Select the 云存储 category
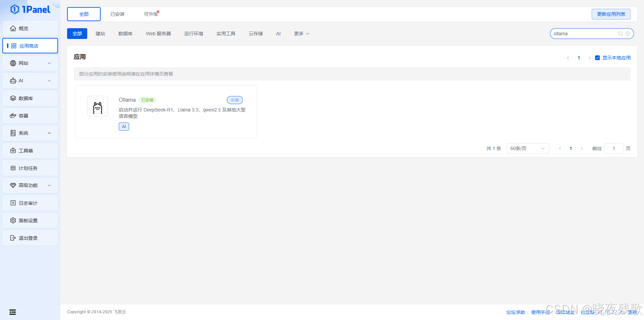The width and height of the screenshot is (644, 320). coord(256,34)
